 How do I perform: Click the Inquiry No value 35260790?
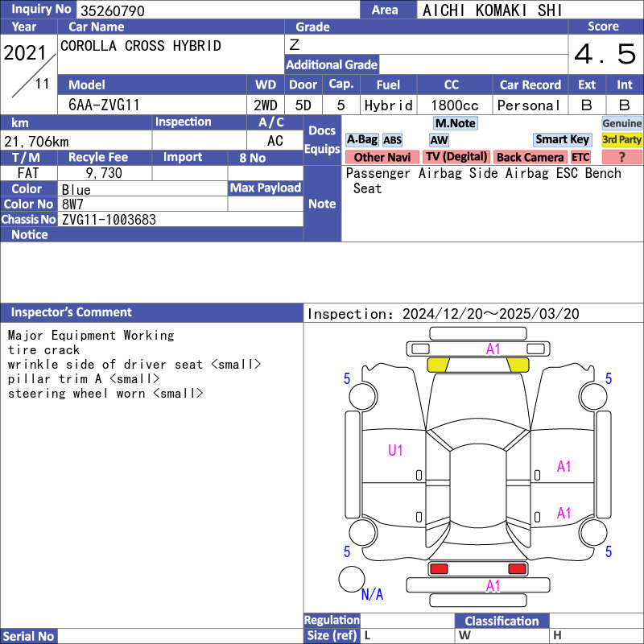[x=111, y=10]
